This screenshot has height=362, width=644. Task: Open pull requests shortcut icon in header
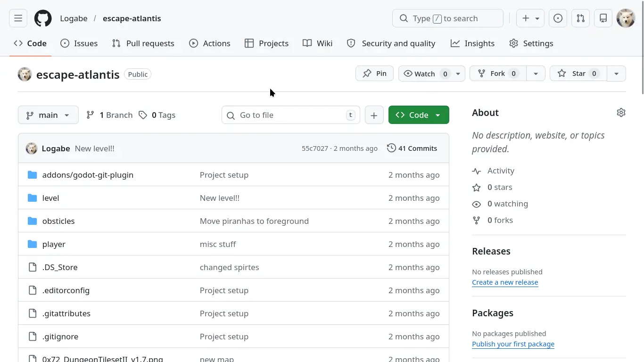tap(580, 18)
